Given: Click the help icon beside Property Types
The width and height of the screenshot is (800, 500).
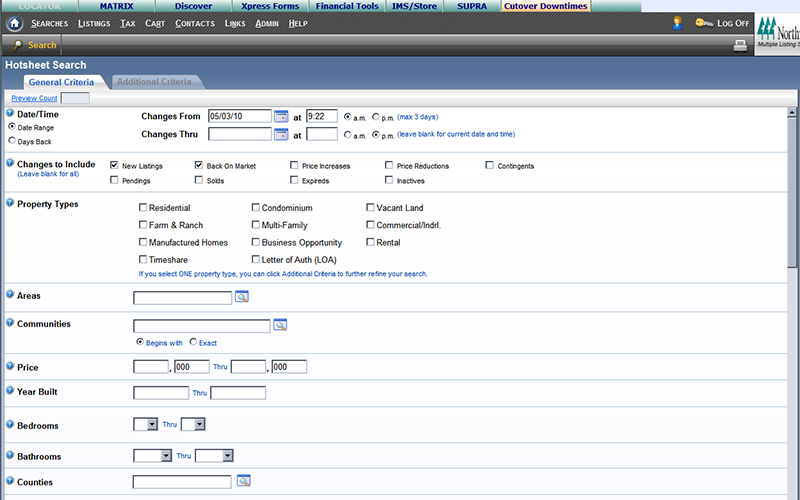Looking at the screenshot, I should (10, 204).
